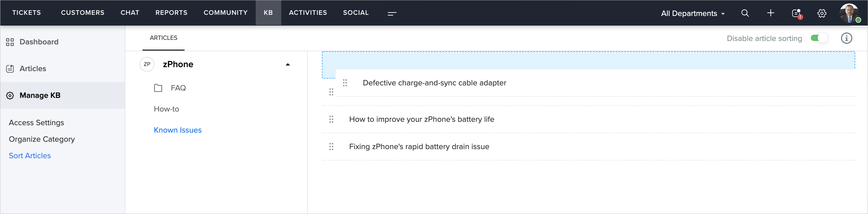The height and width of the screenshot is (214, 868).
Task: Select the How-to category
Action: [x=166, y=109]
